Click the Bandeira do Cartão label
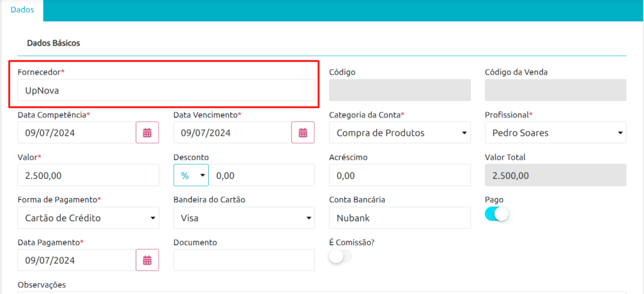 (x=209, y=200)
